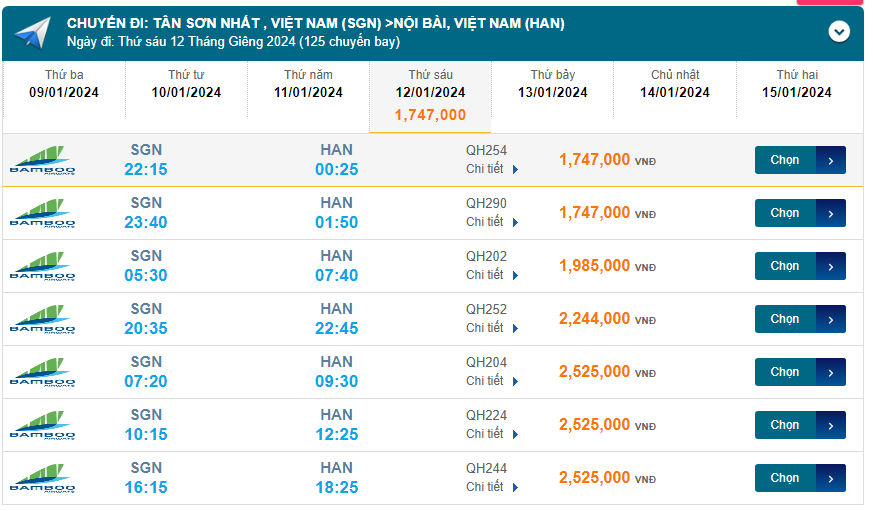
Task: Click Bamboo Airways logo for flight QH244
Action: (x=42, y=478)
